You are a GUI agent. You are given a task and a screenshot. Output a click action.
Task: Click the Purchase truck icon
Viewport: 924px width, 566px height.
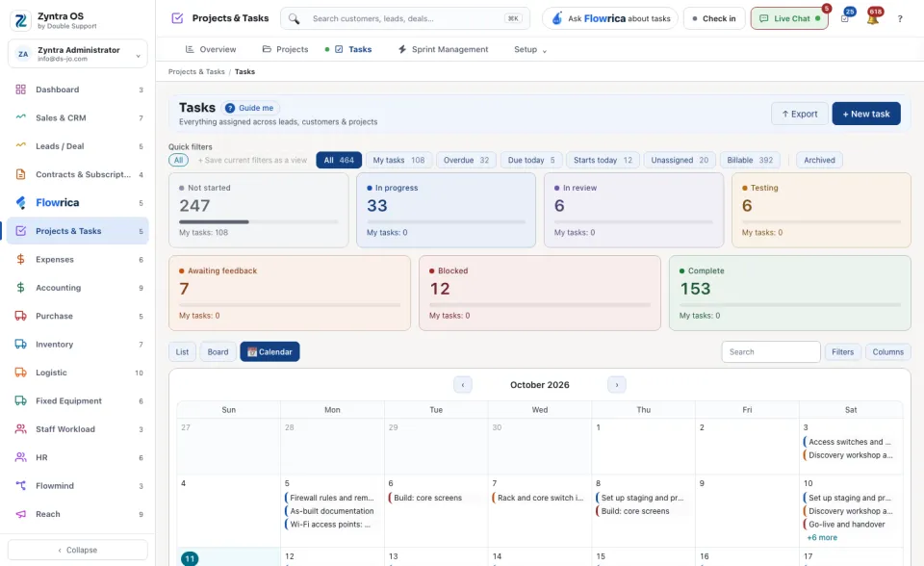pyautogui.click(x=20, y=316)
